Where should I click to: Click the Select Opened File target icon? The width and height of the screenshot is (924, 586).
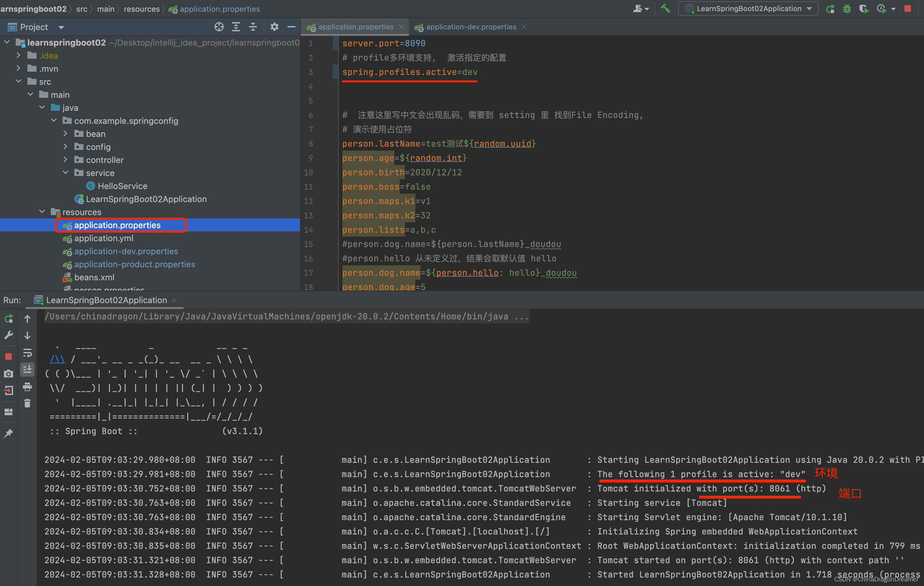(219, 27)
